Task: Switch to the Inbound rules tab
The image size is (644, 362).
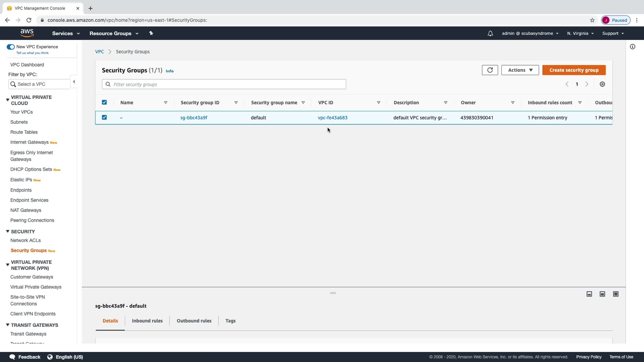Action: point(147,321)
